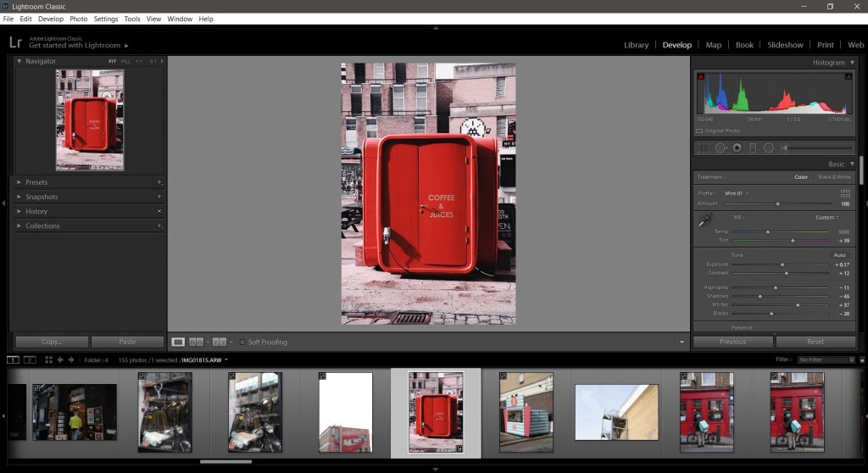
Task: Add a new snapshot with plus icon
Action: pos(159,197)
